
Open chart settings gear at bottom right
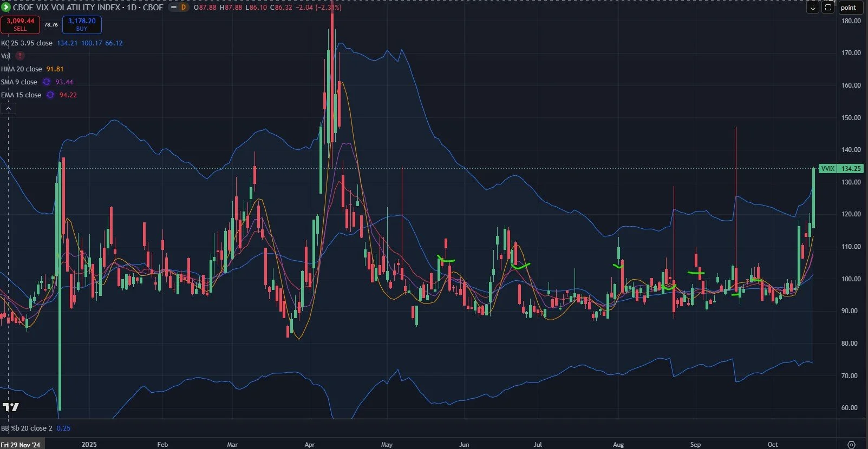[x=851, y=445]
